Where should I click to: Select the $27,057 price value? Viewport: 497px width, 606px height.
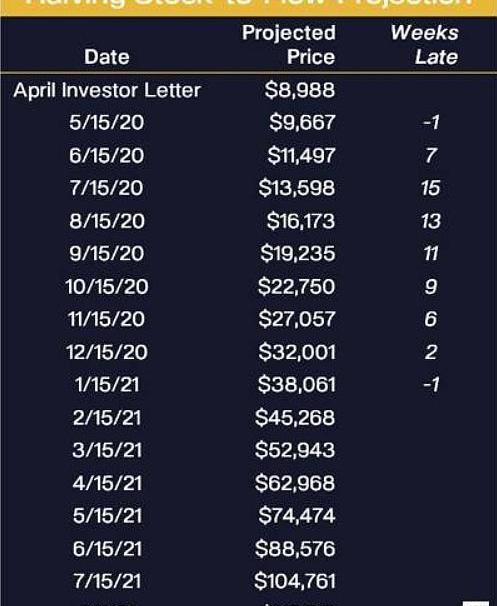[297, 319]
